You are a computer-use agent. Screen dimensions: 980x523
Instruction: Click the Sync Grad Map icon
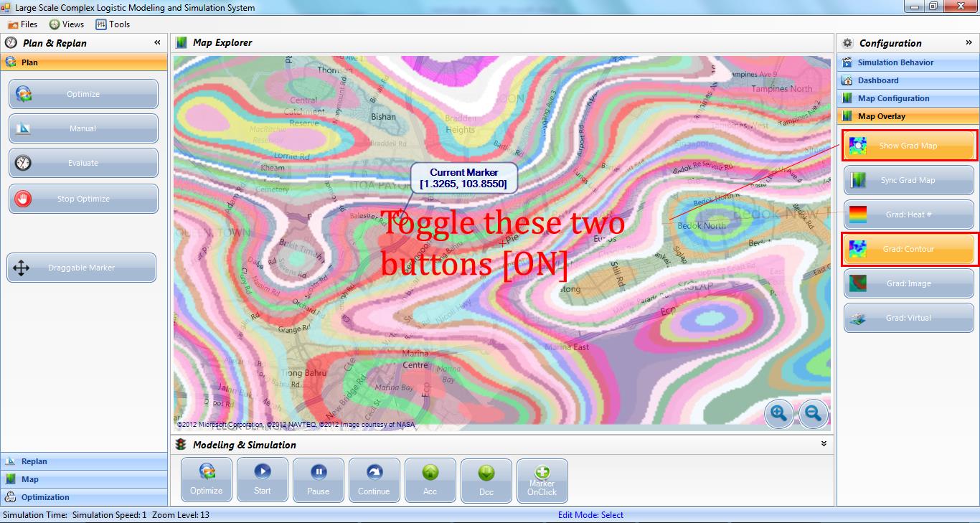(908, 180)
